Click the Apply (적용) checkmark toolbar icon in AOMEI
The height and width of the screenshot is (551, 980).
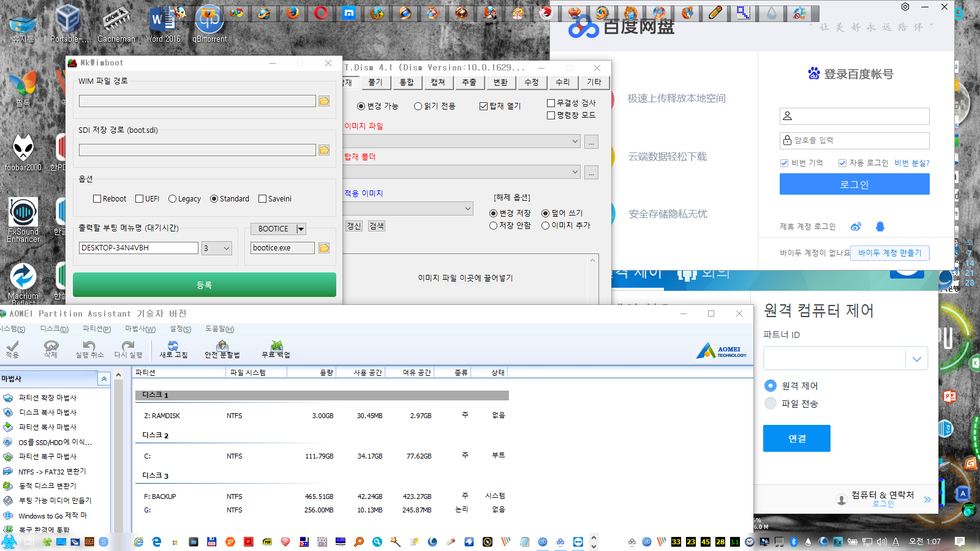12,350
